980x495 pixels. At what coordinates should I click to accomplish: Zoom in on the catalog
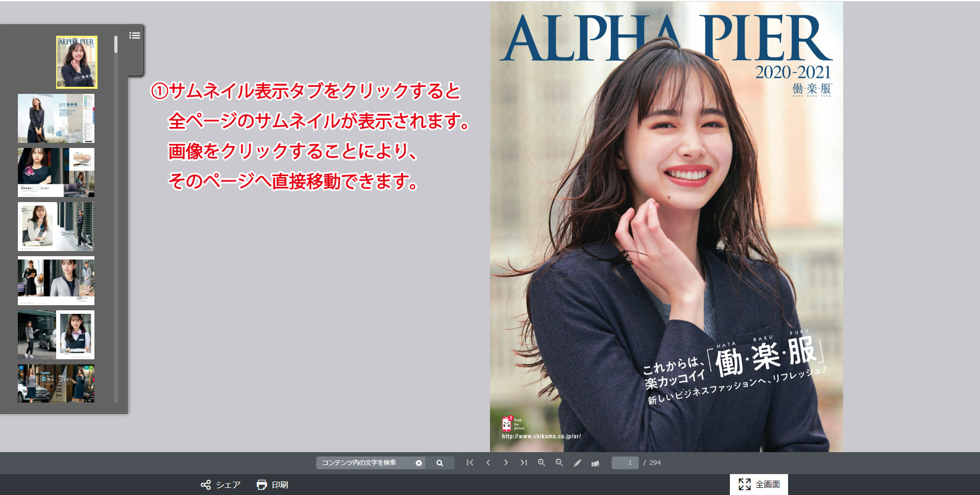[542, 462]
